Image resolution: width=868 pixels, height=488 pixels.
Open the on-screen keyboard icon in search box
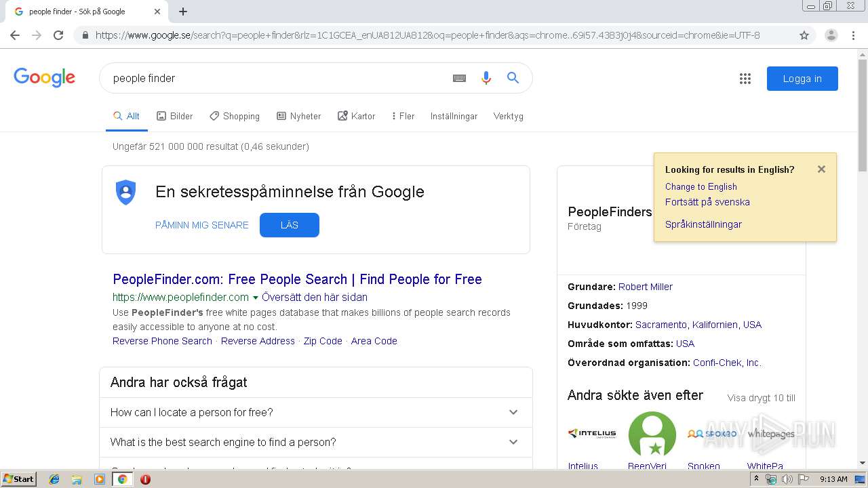459,78
